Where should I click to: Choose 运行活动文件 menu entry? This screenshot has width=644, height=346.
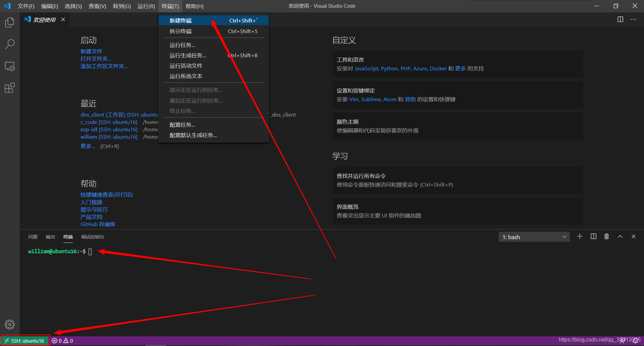tap(214, 66)
